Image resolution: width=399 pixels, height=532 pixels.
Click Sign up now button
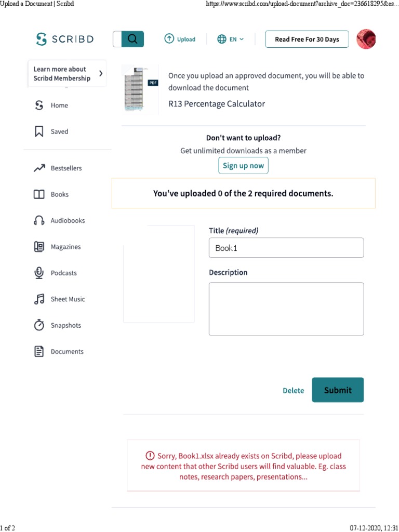pos(243,166)
